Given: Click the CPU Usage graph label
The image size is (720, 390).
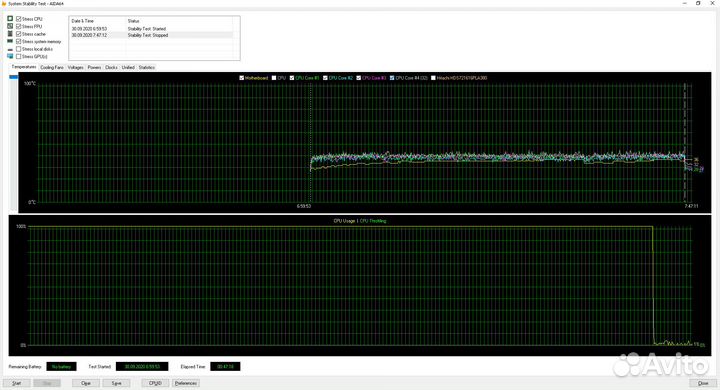Looking at the screenshot, I should [344, 221].
